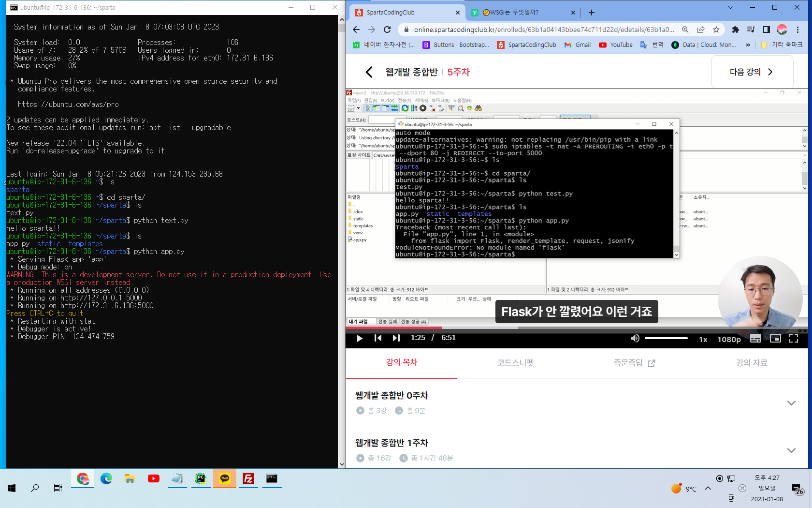Open Chrome tab search dropdown
The width and height of the screenshot is (812, 508).
[x=730, y=7]
